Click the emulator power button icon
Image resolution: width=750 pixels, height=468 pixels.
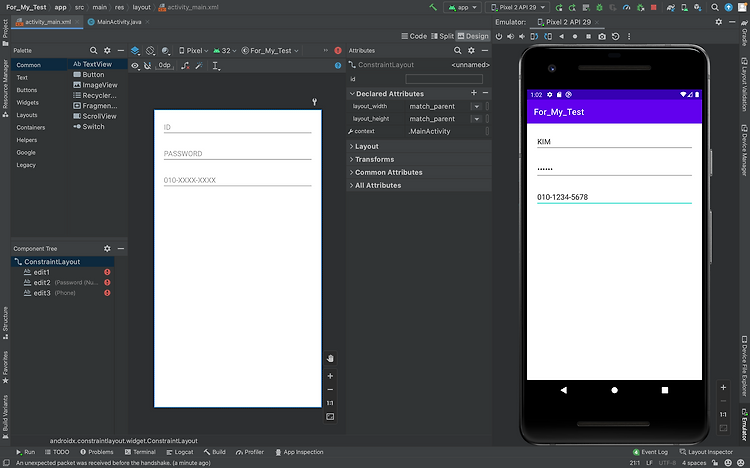click(499, 36)
